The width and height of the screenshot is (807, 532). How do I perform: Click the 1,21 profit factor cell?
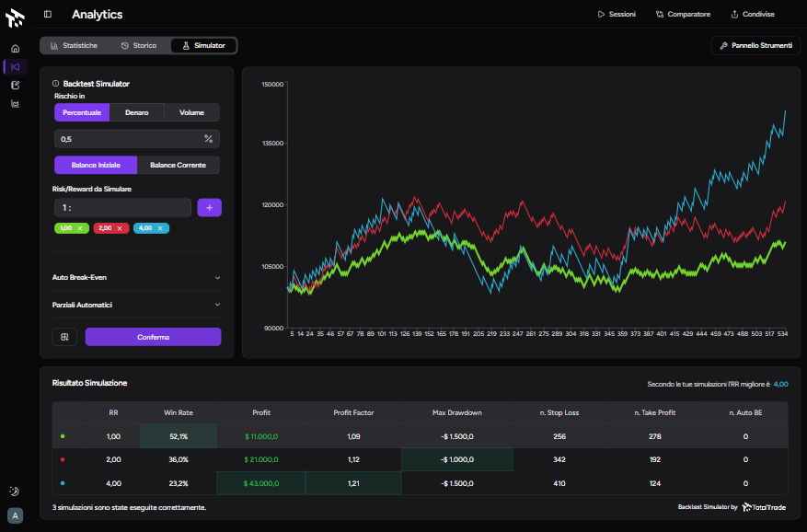[353, 483]
